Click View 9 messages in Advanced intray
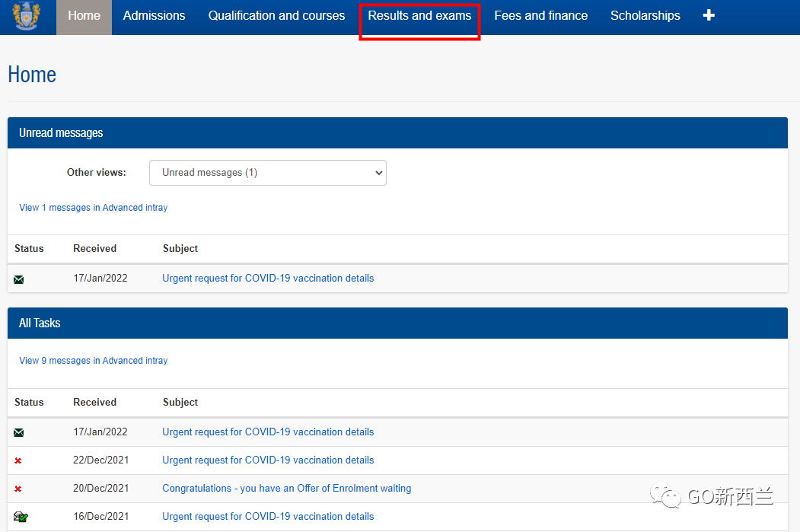This screenshot has width=800, height=532. (x=94, y=361)
